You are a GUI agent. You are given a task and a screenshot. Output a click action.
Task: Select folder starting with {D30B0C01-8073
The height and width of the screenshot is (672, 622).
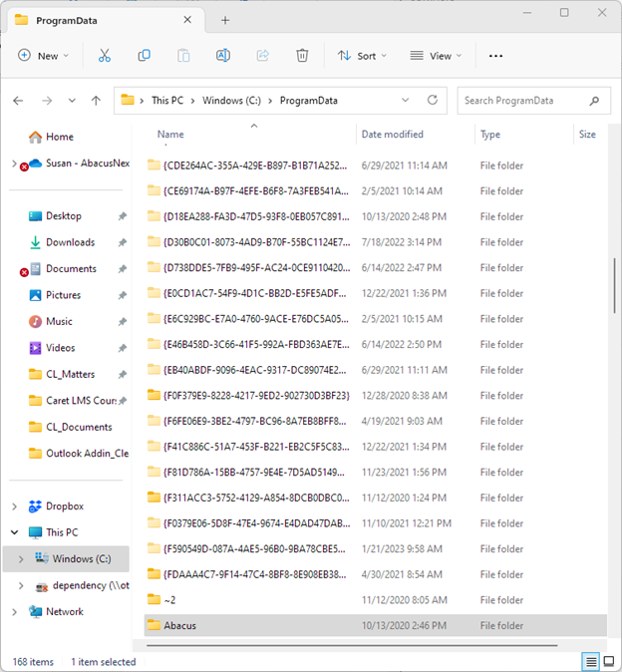375,242
